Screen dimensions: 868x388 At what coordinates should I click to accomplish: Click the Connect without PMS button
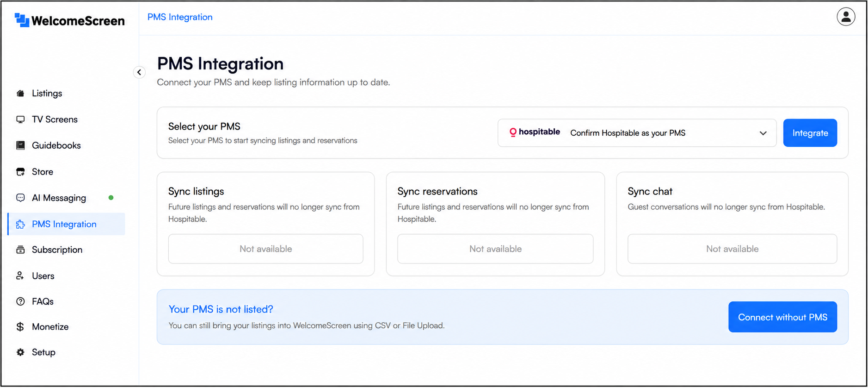[x=782, y=317]
